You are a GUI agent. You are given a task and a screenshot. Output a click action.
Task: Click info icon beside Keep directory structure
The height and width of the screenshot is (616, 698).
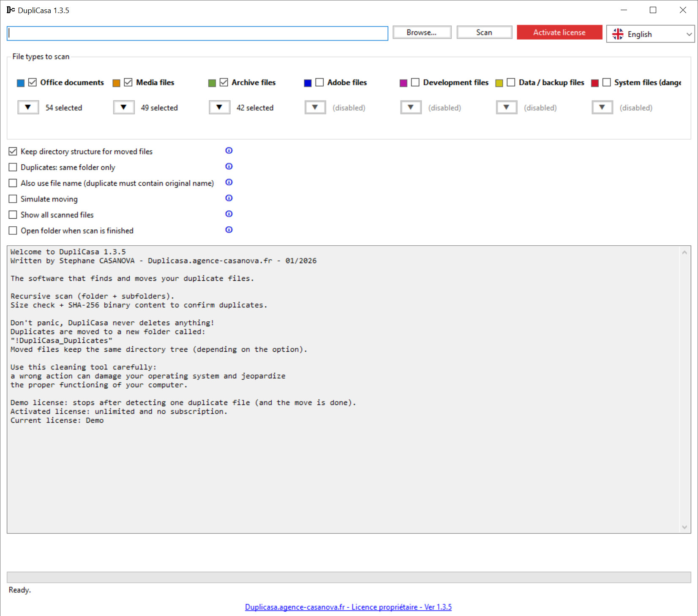(229, 151)
